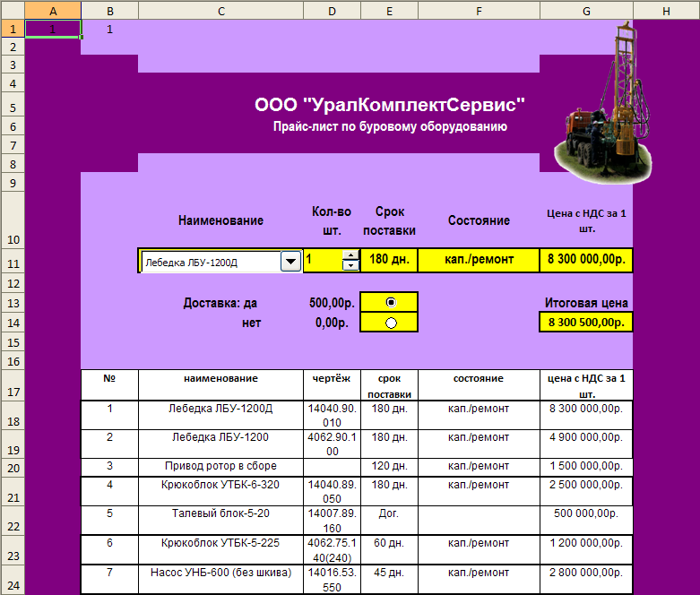Viewport: 700px width, 595px height.
Task: Click the 'Срок поставки' purple header
Action: [x=389, y=221]
